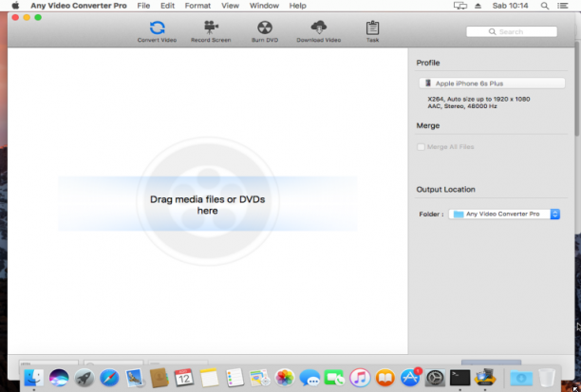Open the Trash in the Dock
The image size is (581, 392).
click(546, 379)
